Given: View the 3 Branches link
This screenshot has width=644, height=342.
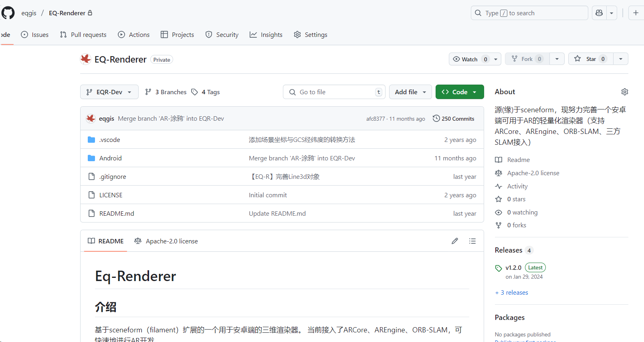Looking at the screenshot, I should 166,92.
